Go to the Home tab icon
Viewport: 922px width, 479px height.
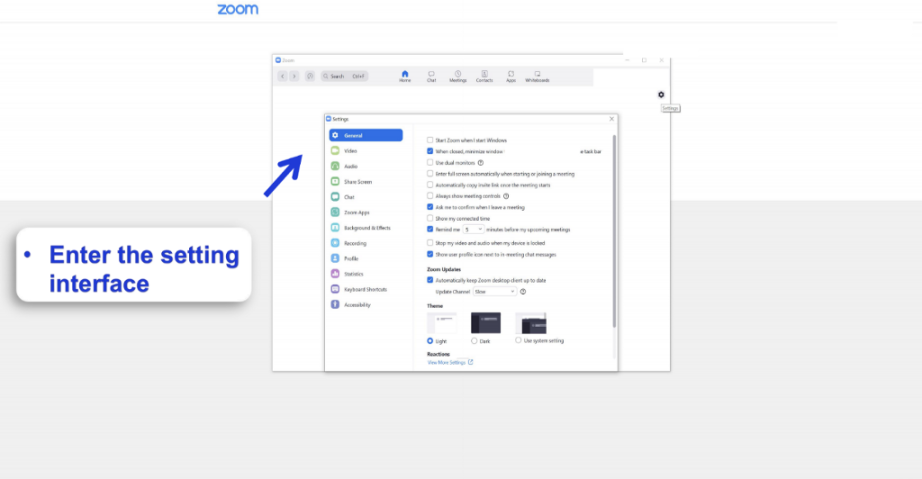coord(405,75)
